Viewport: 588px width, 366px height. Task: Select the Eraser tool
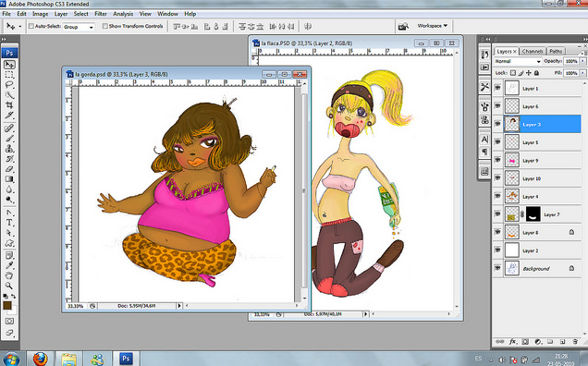tap(9, 169)
